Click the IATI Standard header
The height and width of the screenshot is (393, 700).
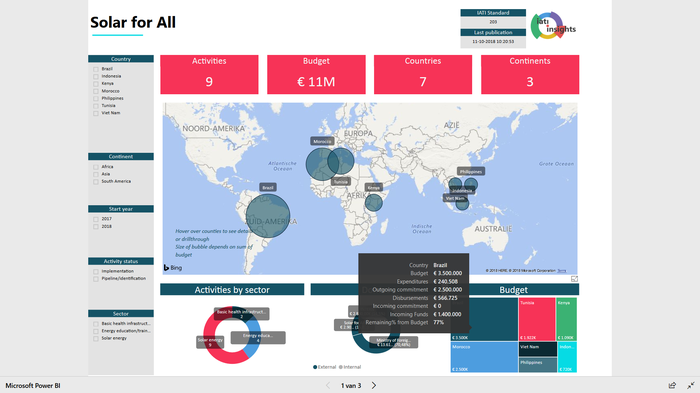coord(493,13)
